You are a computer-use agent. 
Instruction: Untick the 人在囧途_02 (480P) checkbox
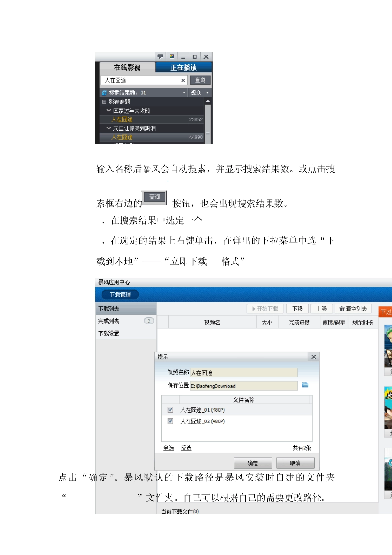click(x=170, y=421)
